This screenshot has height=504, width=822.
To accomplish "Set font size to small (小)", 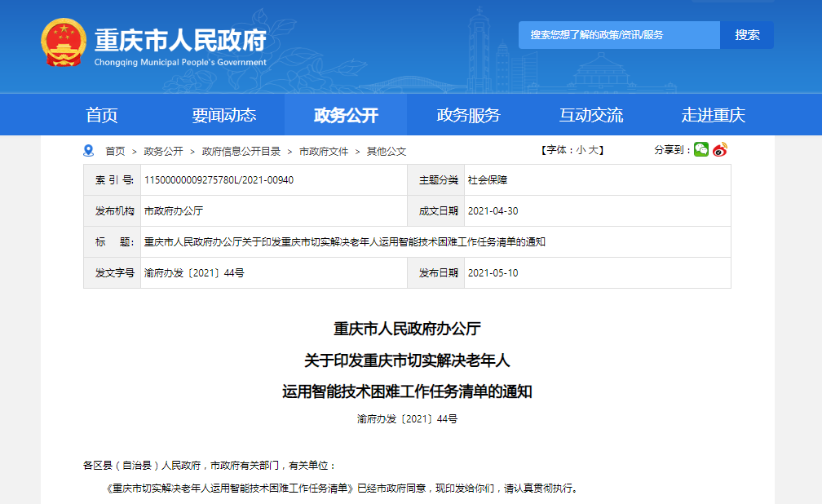I will point(580,150).
